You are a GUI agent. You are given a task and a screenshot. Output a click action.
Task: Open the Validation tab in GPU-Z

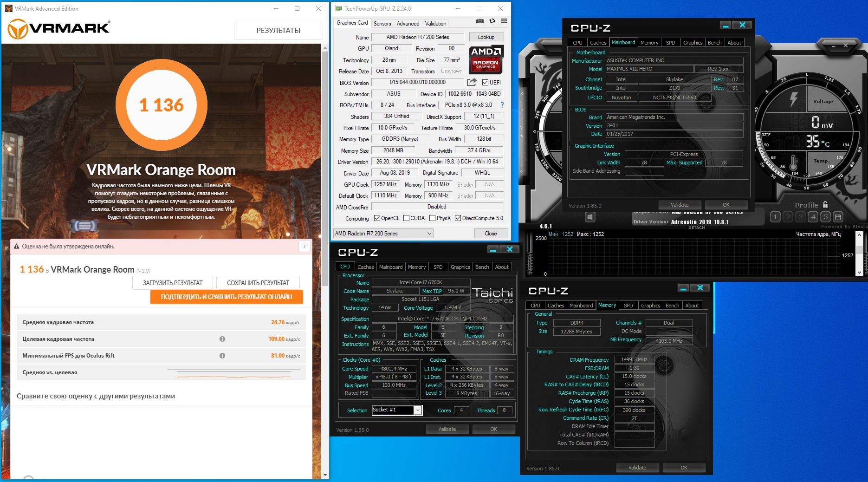[435, 23]
